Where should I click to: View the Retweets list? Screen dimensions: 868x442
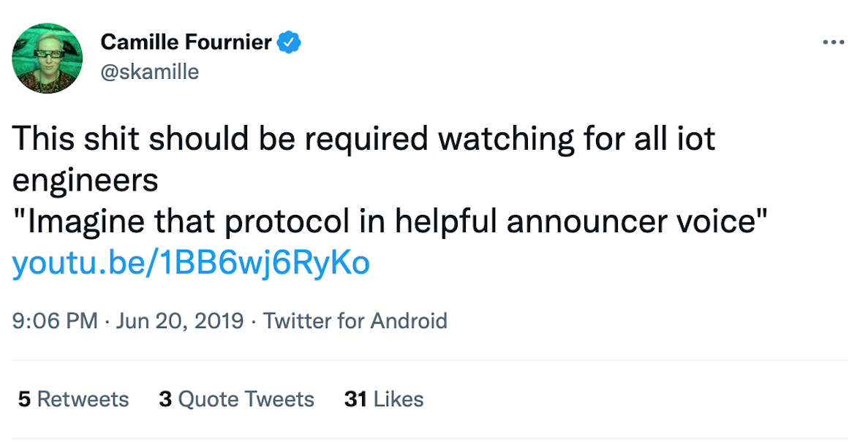[x=83, y=400]
